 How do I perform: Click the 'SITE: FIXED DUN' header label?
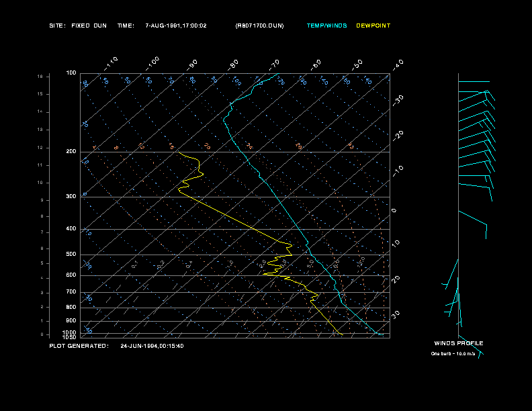pos(78,26)
